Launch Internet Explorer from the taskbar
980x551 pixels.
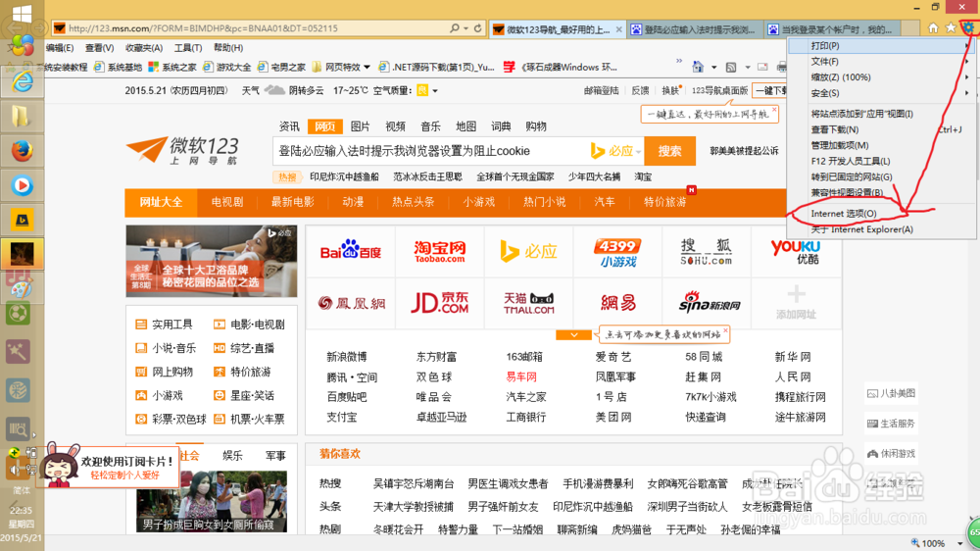(x=22, y=81)
